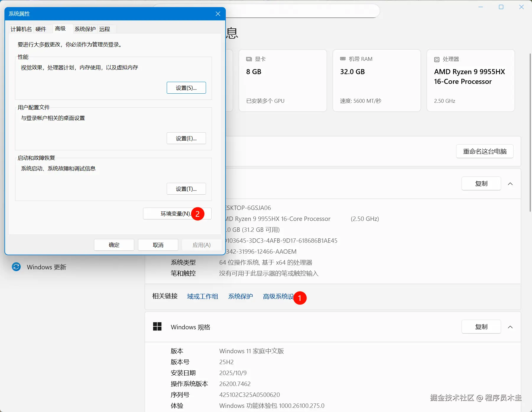Image resolution: width=532 pixels, height=412 pixels.
Task: Click the Settings window vertical scrollbar
Action: 530,132
